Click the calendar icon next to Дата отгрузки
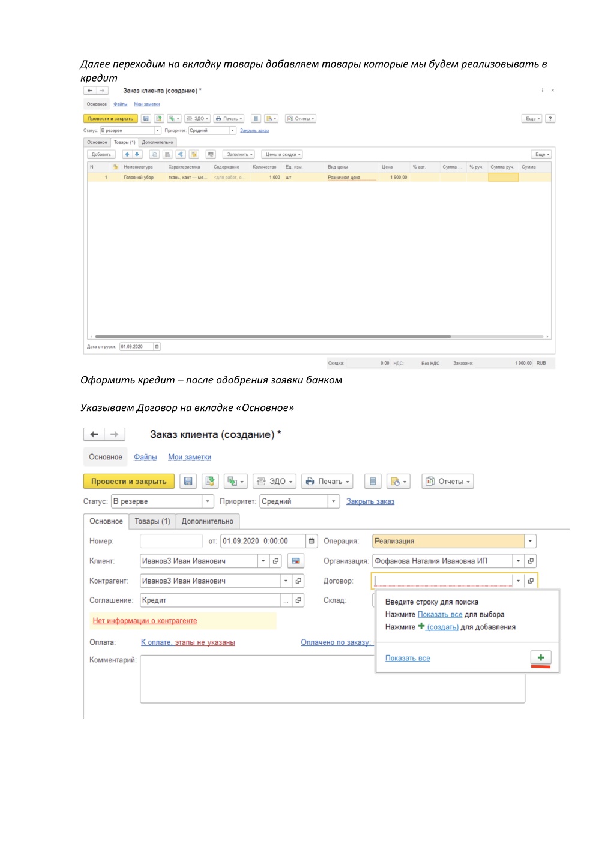 coord(157,347)
